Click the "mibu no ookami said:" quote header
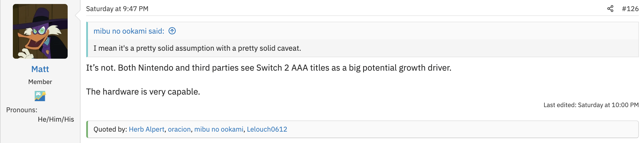The height and width of the screenshot is (143, 644). click(129, 31)
